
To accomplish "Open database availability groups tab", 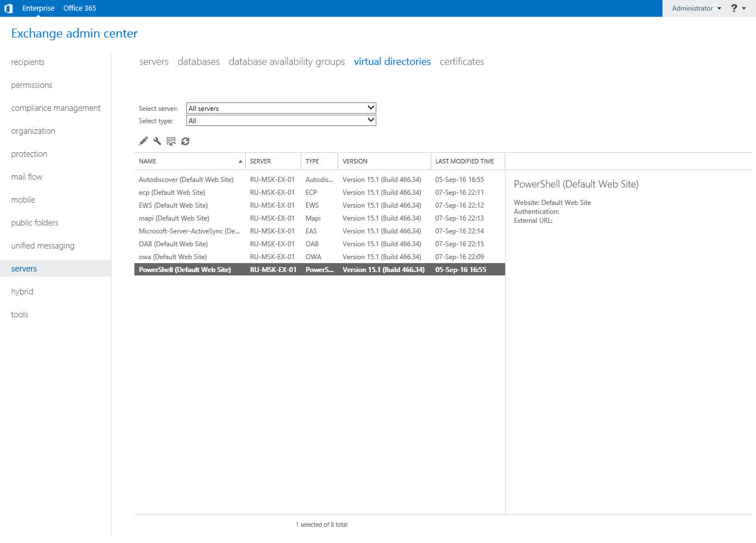I will point(287,62).
